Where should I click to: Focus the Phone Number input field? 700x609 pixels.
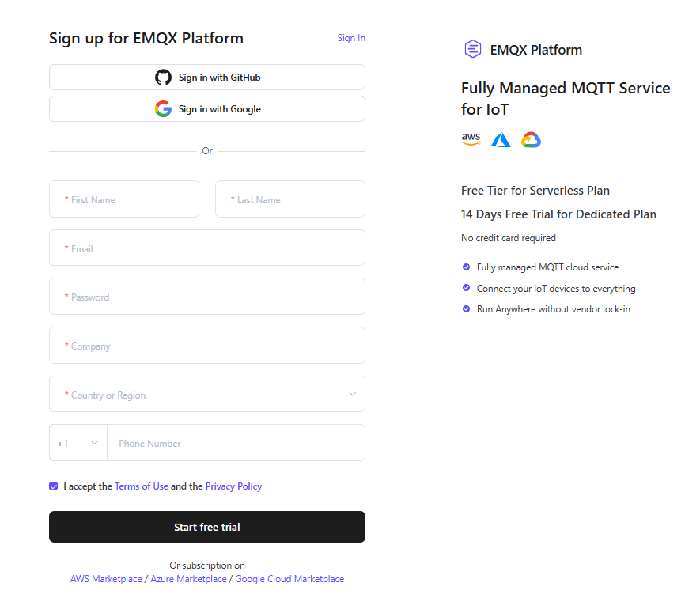[x=236, y=443]
